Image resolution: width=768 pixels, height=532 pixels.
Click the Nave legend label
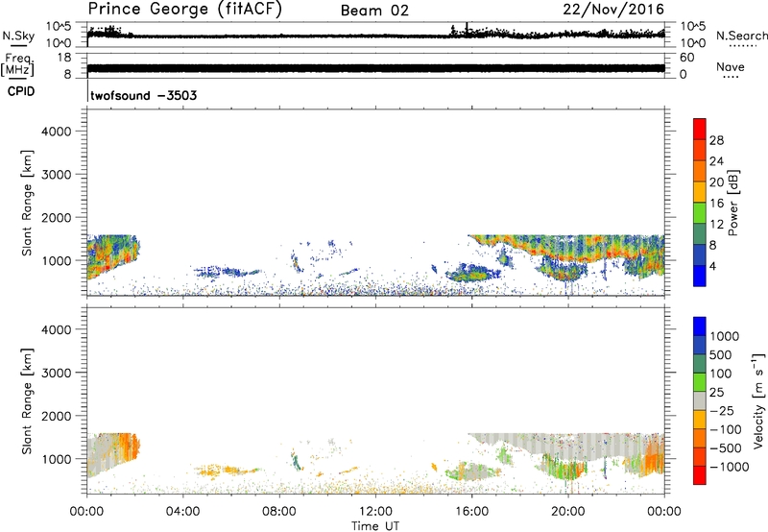pos(731,67)
